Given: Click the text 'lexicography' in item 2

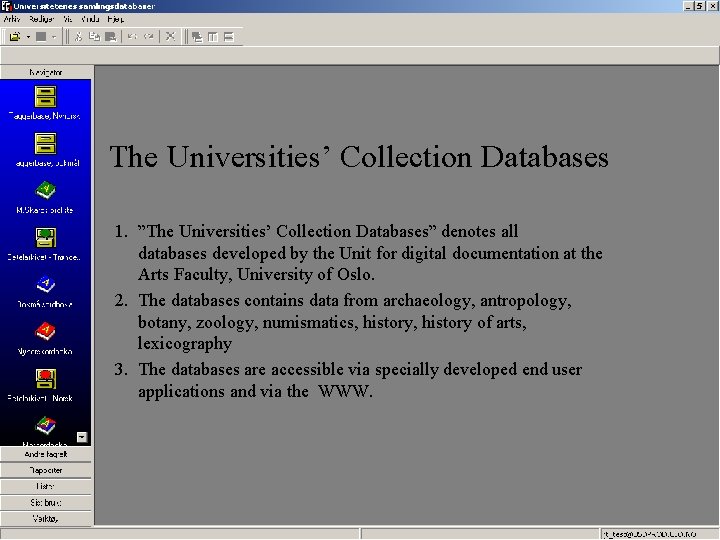Looking at the screenshot, I should pos(185,344).
